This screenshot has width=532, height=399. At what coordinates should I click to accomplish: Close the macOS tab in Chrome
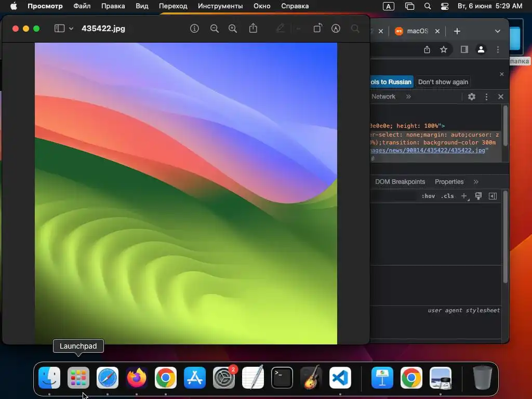pyautogui.click(x=437, y=31)
